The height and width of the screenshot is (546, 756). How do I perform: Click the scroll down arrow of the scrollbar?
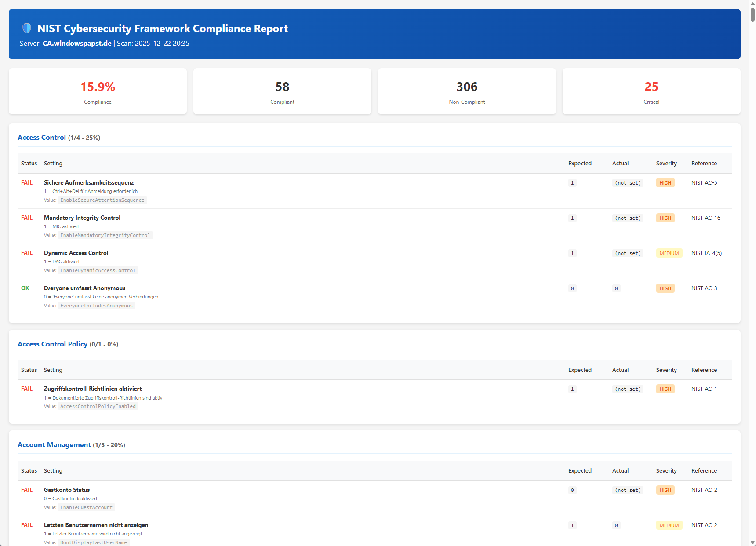click(x=752, y=542)
